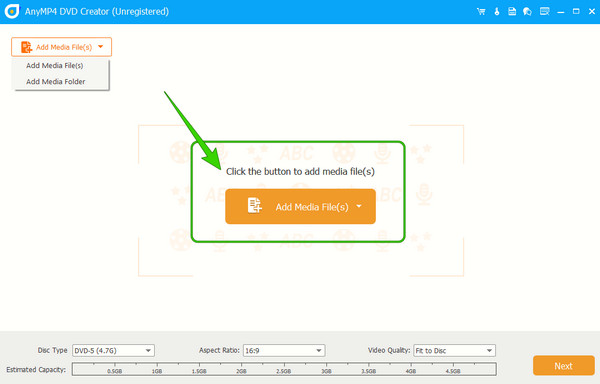Minimize the AnyMP4 DVD Creator window
600x384 pixels.
point(561,12)
